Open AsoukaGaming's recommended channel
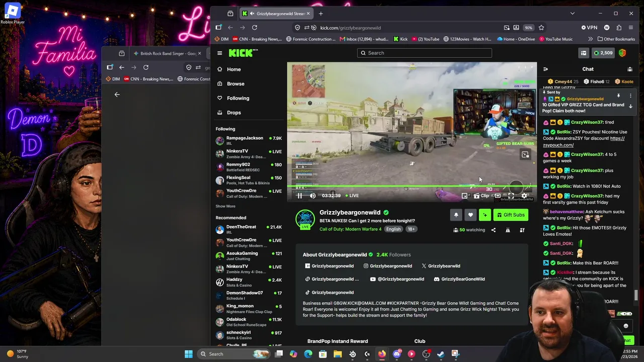Image resolution: width=644 pixels, height=362 pixels. [x=249, y=255]
